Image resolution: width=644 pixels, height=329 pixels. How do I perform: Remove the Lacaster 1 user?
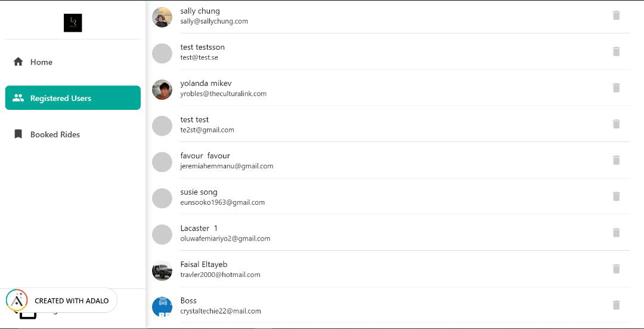(617, 233)
